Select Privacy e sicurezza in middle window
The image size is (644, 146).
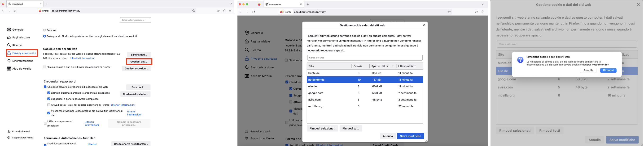[261, 59]
